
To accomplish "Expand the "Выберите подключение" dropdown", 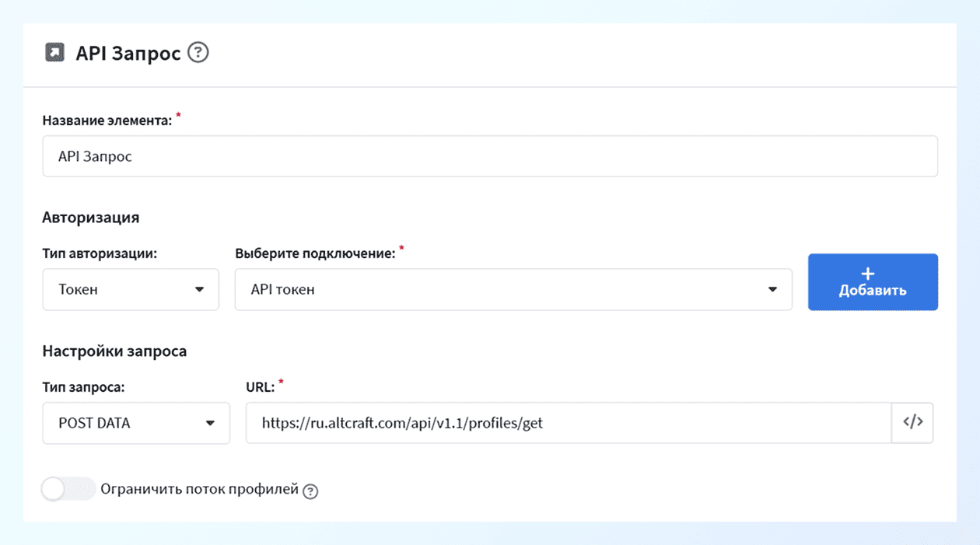I will [x=513, y=289].
